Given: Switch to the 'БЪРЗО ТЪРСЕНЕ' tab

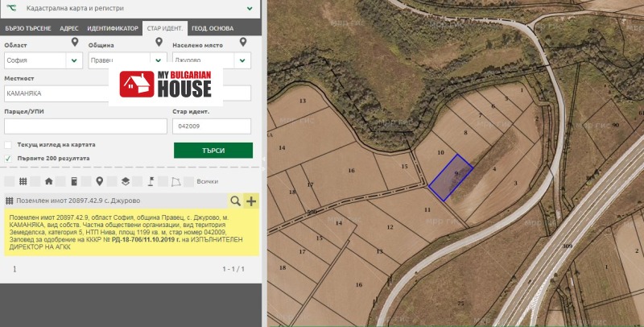Looking at the screenshot, I should pyautogui.click(x=28, y=28).
